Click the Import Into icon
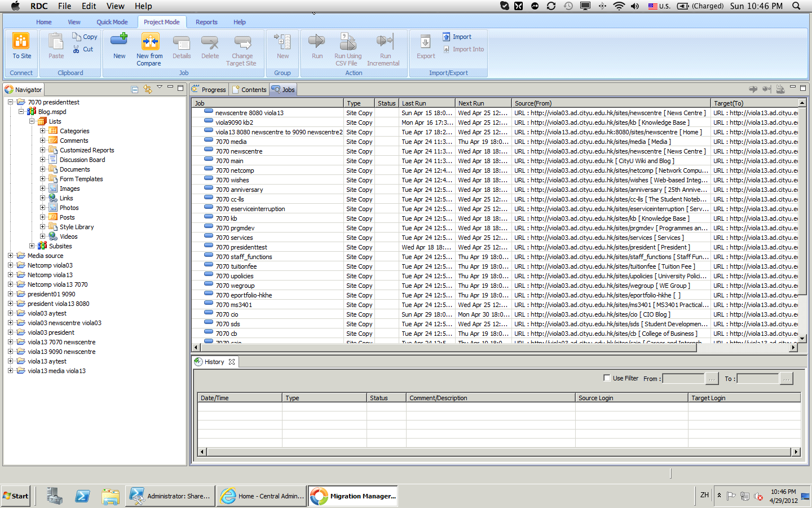This screenshot has height=508, width=812. tap(447, 49)
